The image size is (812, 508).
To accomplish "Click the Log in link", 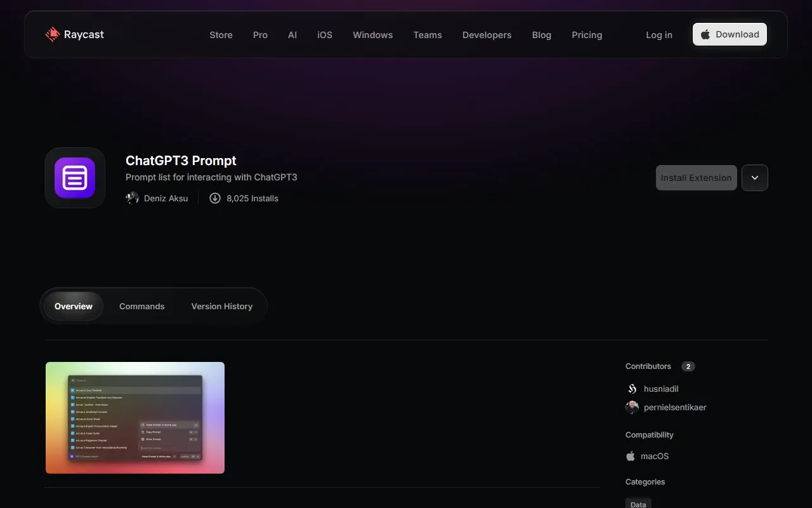I will tap(658, 35).
